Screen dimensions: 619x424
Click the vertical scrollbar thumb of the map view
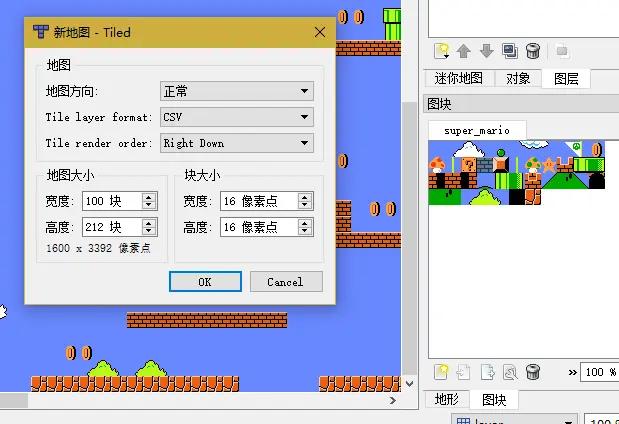coord(409,238)
